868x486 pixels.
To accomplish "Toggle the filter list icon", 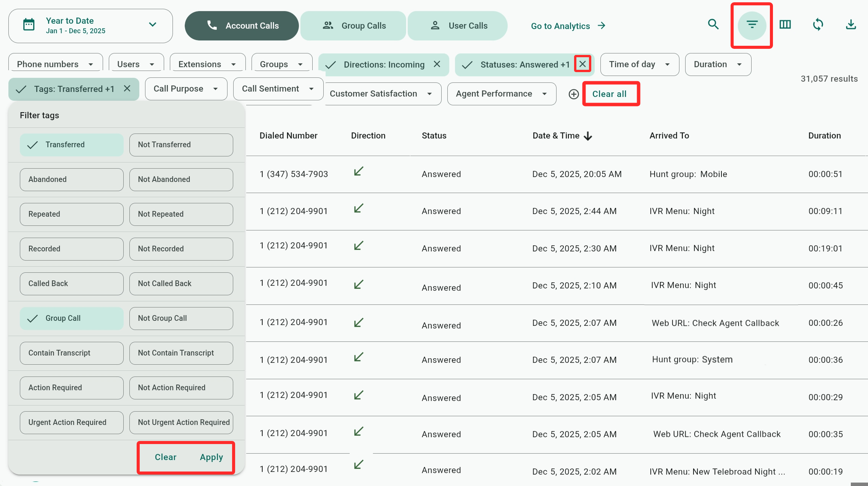I will (752, 25).
